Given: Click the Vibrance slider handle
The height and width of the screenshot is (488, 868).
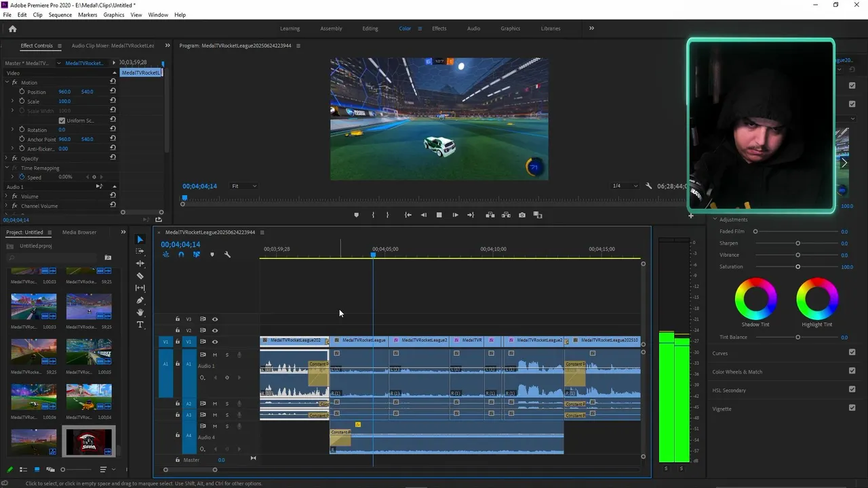Looking at the screenshot, I should pos(797,255).
